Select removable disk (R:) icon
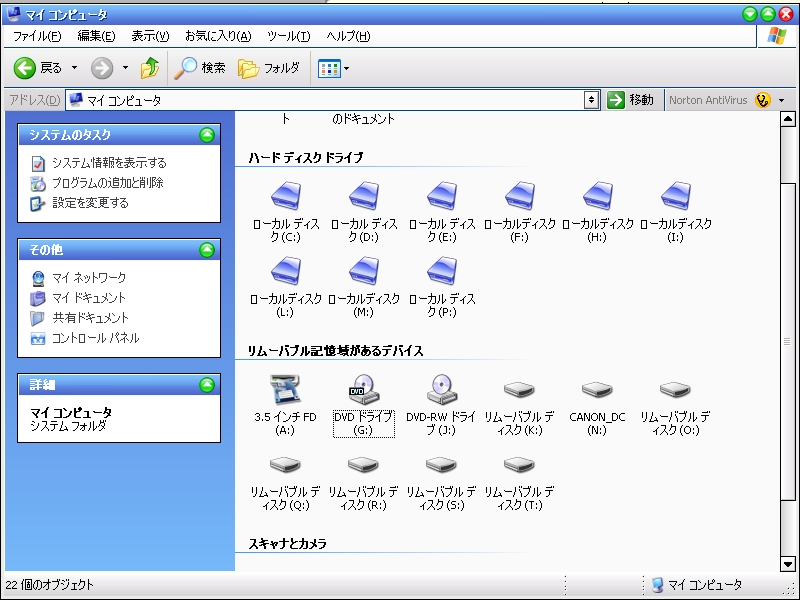The width and height of the screenshot is (800, 600). (363, 465)
